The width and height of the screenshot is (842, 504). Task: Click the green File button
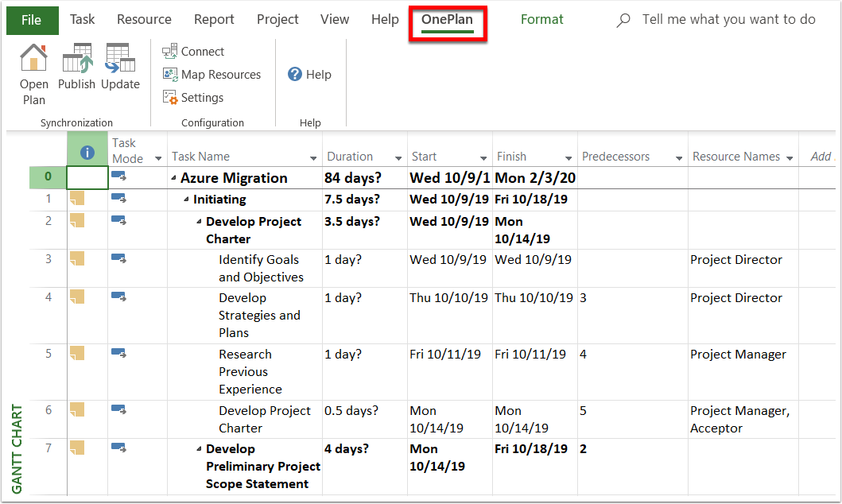tap(32, 19)
